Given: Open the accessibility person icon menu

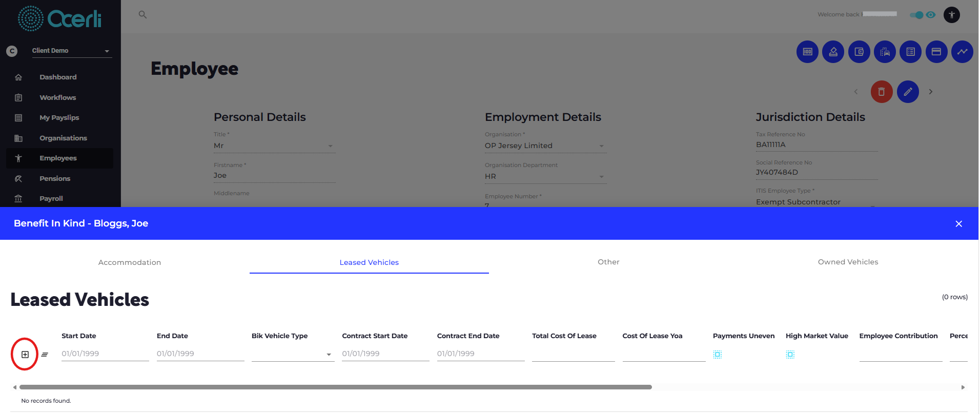Looking at the screenshot, I should coord(952,15).
